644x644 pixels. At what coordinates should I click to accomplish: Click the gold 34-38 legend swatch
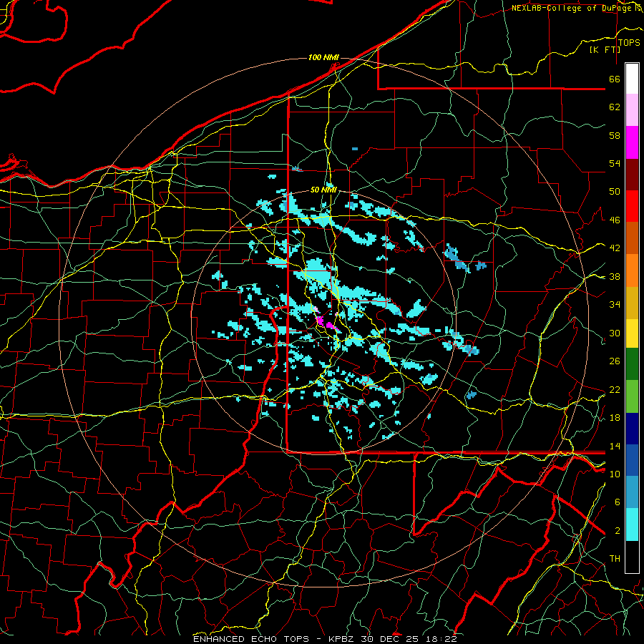[632, 302]
